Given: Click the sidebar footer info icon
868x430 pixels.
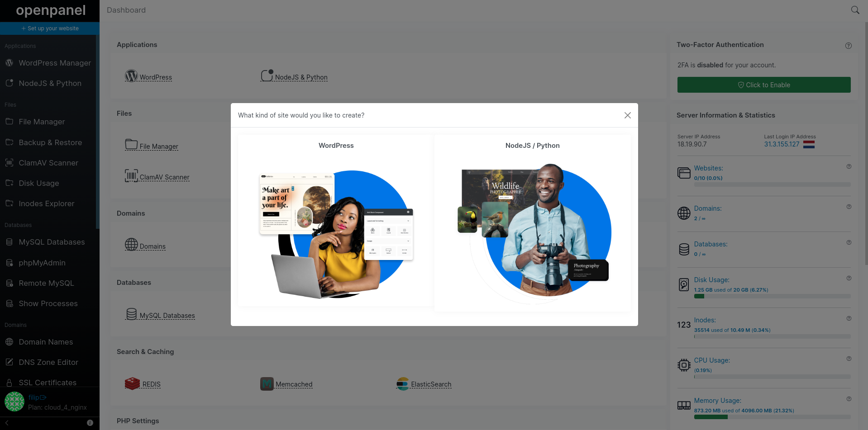Looking at the screenshot, I should (90, 423).
